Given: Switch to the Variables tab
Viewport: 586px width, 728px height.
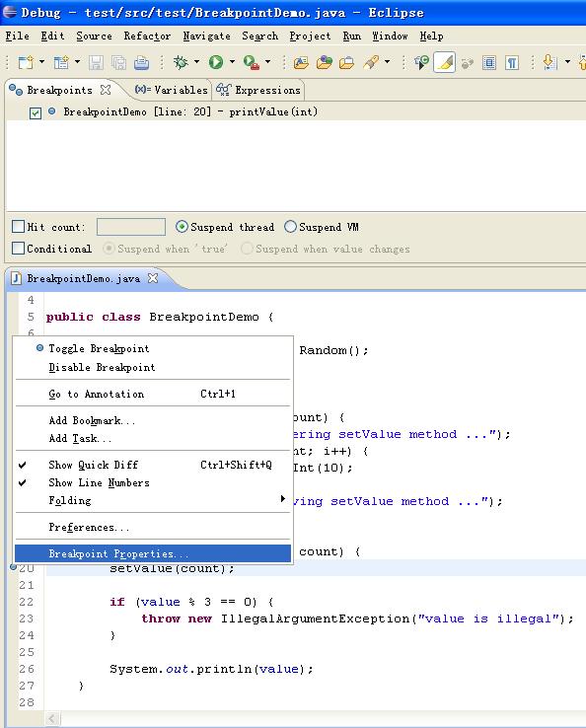Looking at the screenshot, I should point(171,90).
